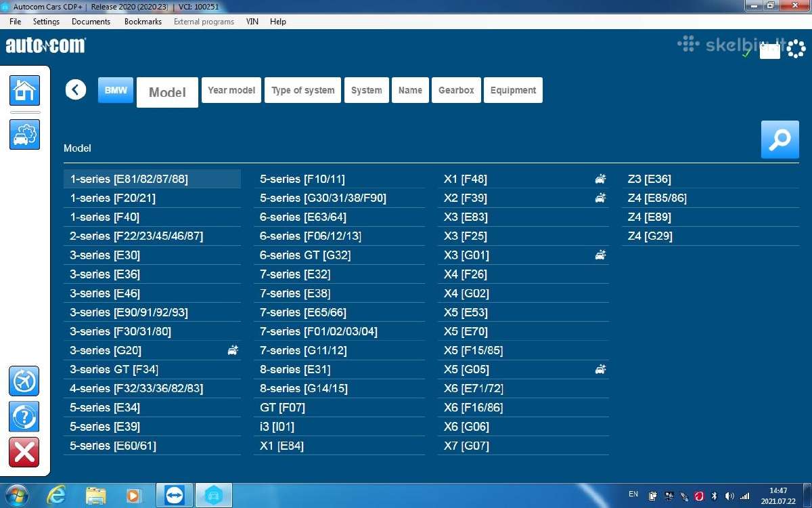Choose i3 [I01] model

click(x=339, y=426)
